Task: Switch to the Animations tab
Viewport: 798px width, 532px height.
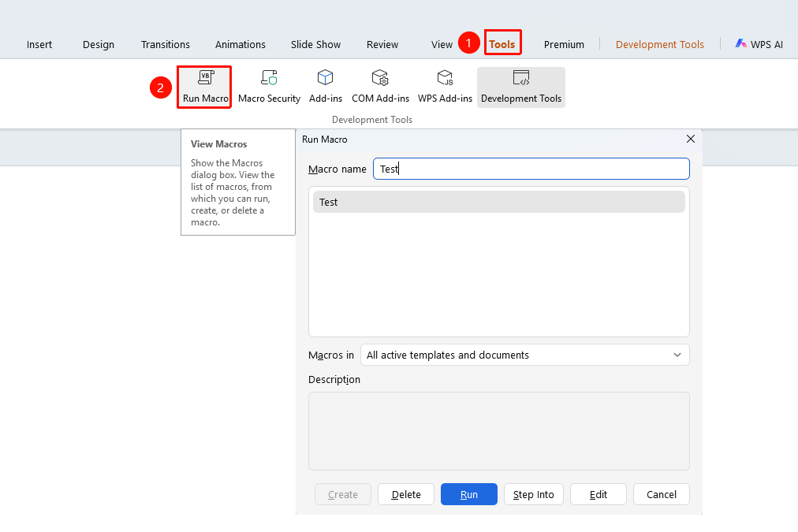Action: point(241,44)
